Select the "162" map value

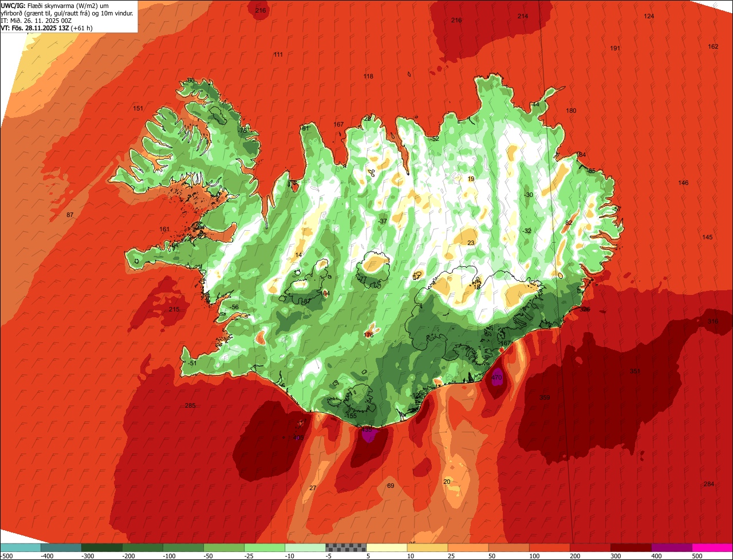coord(713,47)
